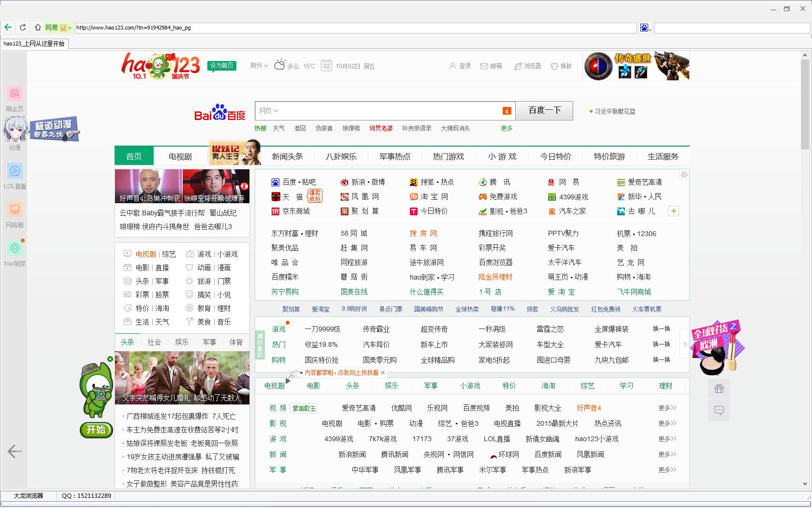Open the 习近平敬献花篮 headline
Image resolution: width=812 pixels, height=508 pixels.
(615, 111)
